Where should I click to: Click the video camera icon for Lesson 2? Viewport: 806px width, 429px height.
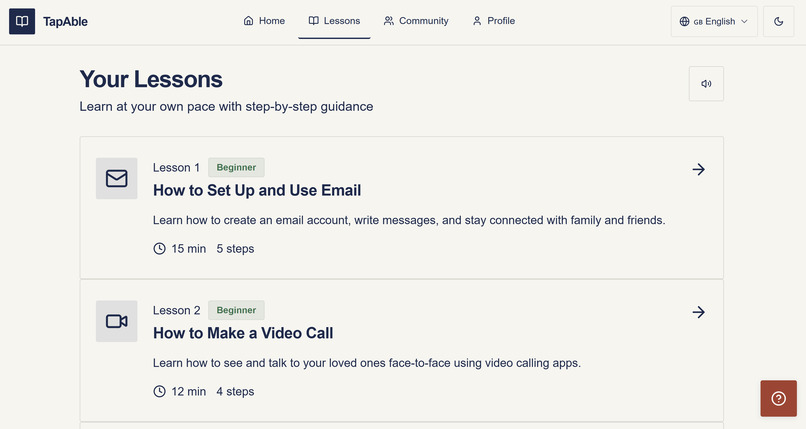(117, 321)
